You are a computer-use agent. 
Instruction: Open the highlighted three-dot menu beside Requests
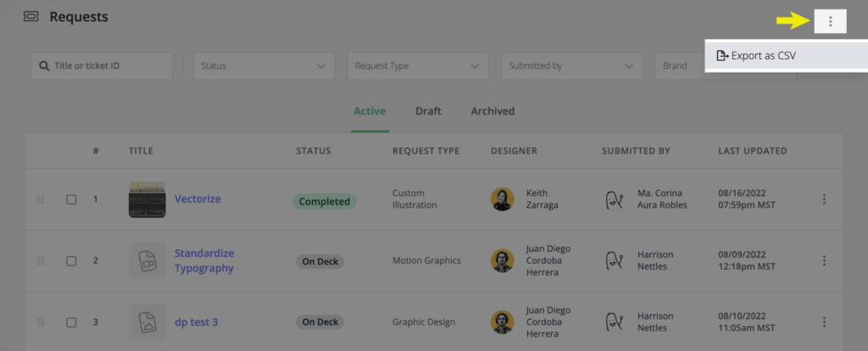coord(830,21)
